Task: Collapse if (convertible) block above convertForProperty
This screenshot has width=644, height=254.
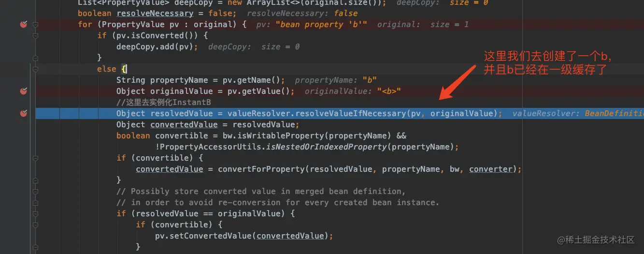Action: point(36,158)
